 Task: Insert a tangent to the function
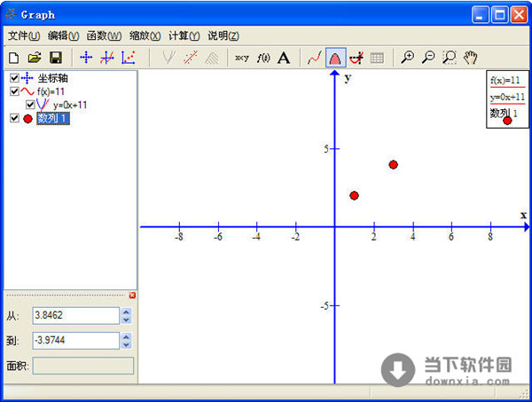pyautogui.click(x=168, y=58)
